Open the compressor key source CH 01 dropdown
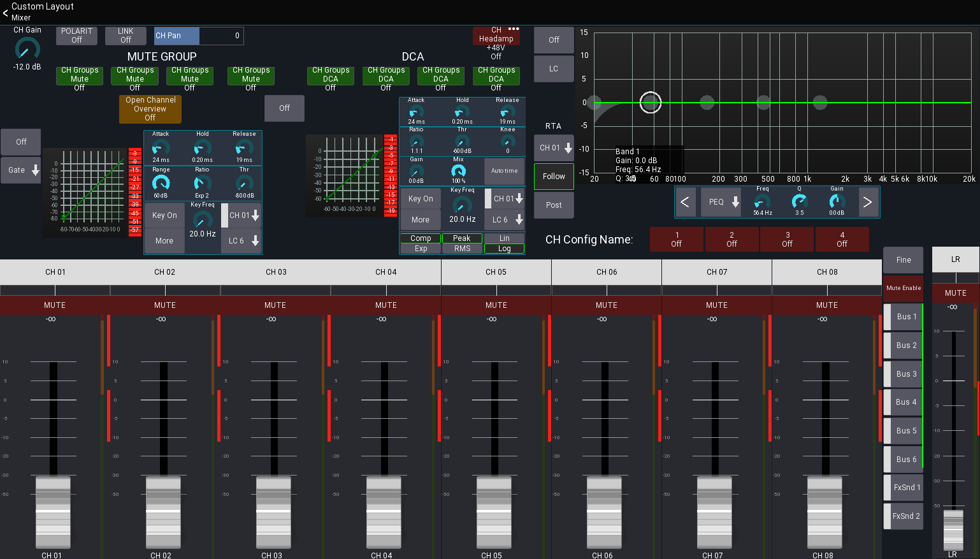This screenshot has width=980, height=559. (503, 198)
